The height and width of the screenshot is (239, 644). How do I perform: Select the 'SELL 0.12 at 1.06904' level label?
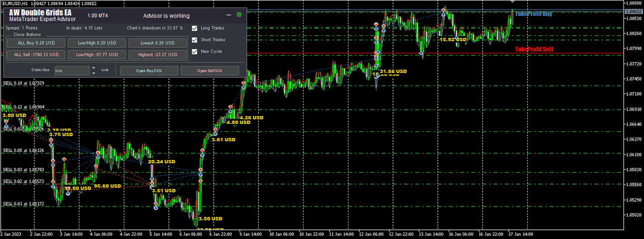[23, 107]
